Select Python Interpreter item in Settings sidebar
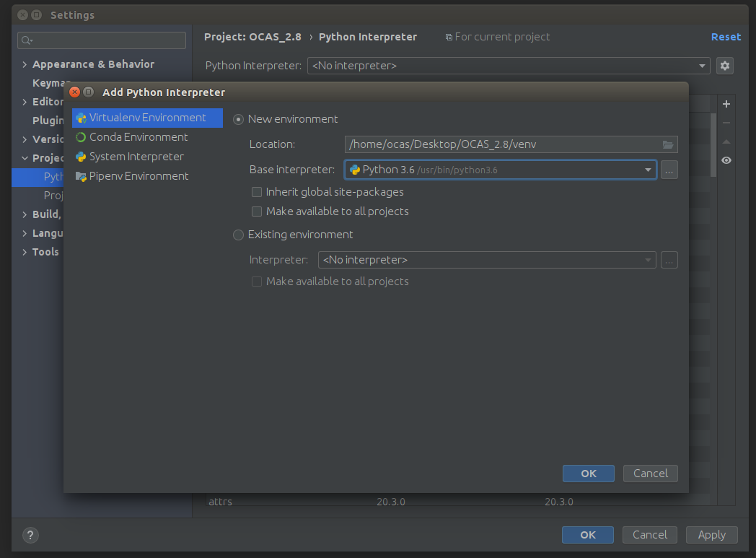 38,177
